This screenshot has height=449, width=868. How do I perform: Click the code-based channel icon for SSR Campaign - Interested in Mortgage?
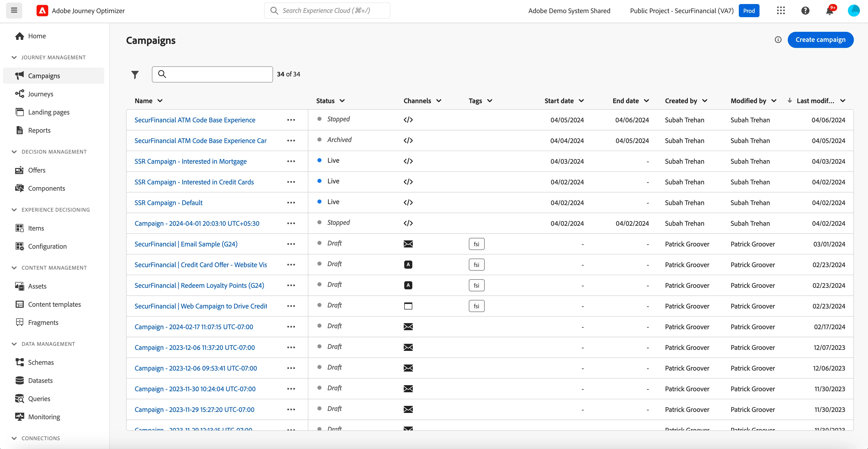click(408, 161)
